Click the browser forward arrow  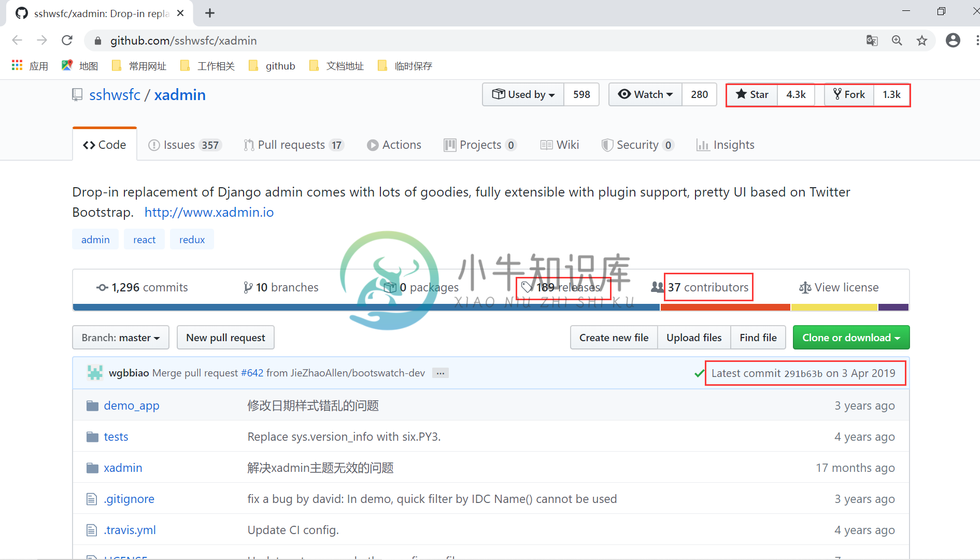pyautogui.click(x=42, y=40)
